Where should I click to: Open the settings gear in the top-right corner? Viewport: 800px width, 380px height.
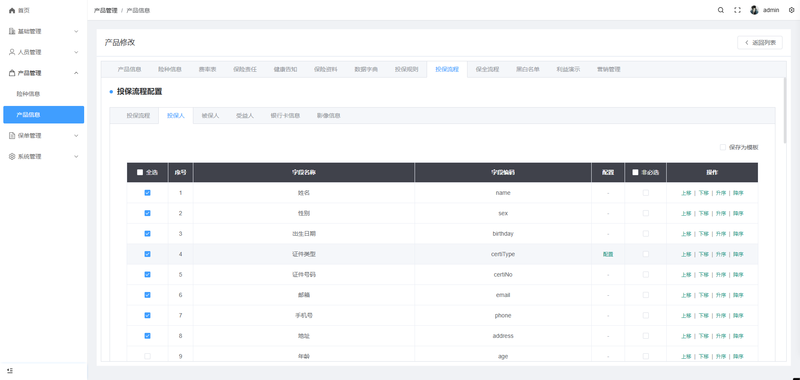[791, 10]
